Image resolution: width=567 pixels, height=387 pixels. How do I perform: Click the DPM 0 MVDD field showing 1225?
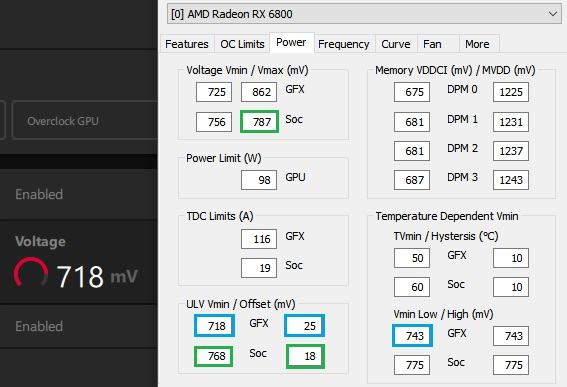[511, 92]
